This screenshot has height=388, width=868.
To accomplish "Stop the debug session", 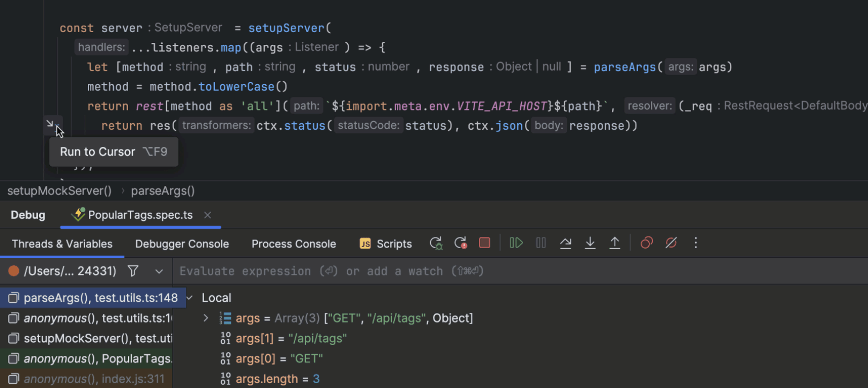I will 484,243.
